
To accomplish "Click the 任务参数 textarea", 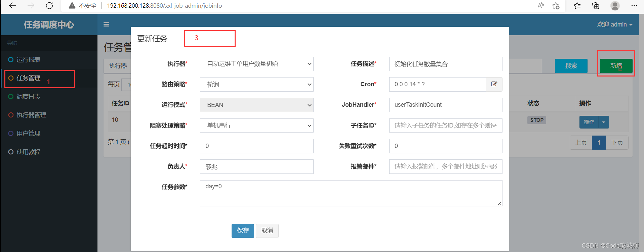I will pos(351,193).
